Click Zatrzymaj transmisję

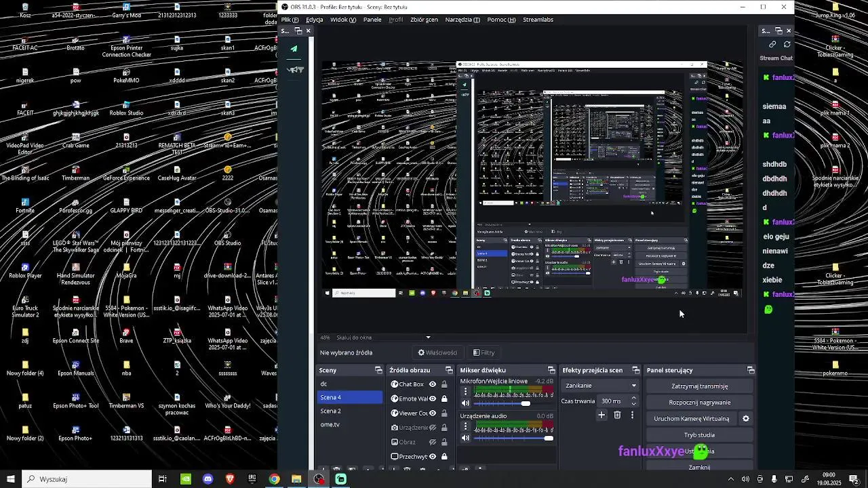pos(700,386)
